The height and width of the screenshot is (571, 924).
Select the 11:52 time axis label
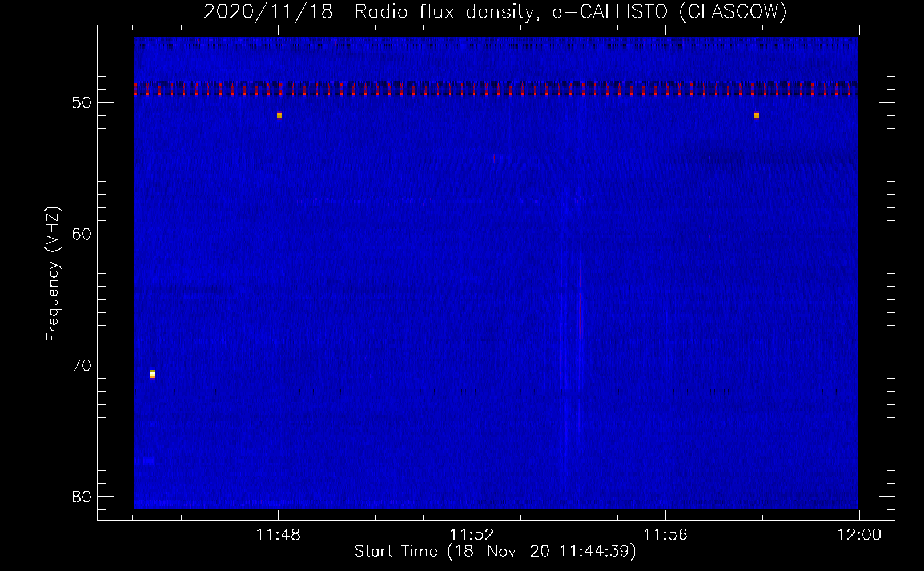coord(472,535)
